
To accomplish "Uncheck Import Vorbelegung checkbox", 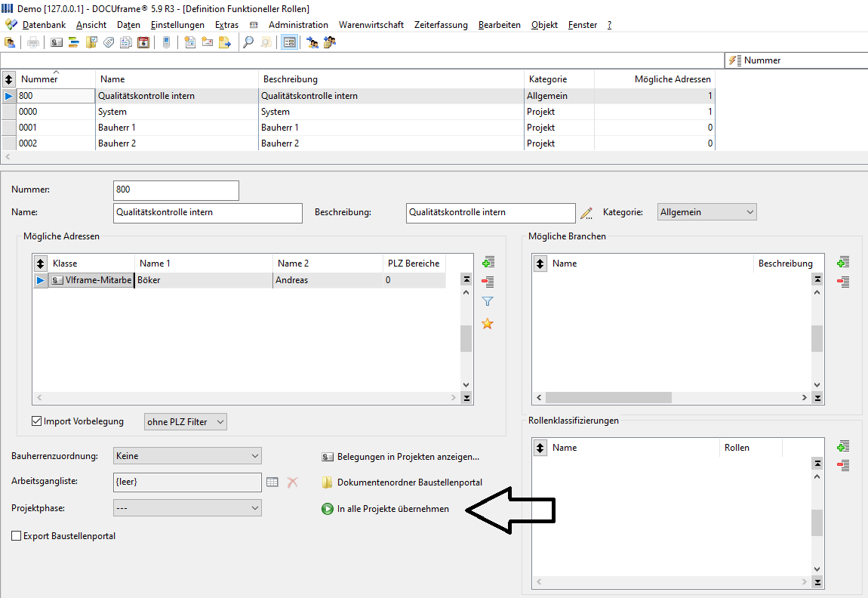I will pos(36,421).
